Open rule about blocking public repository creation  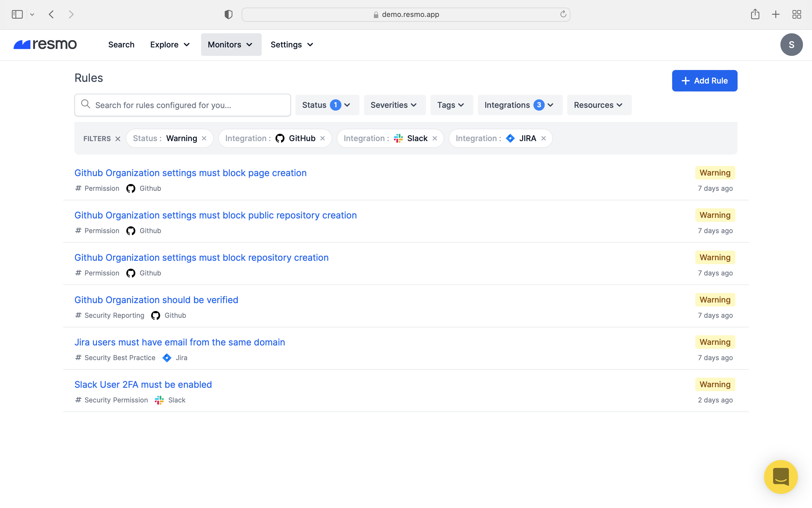215,215
